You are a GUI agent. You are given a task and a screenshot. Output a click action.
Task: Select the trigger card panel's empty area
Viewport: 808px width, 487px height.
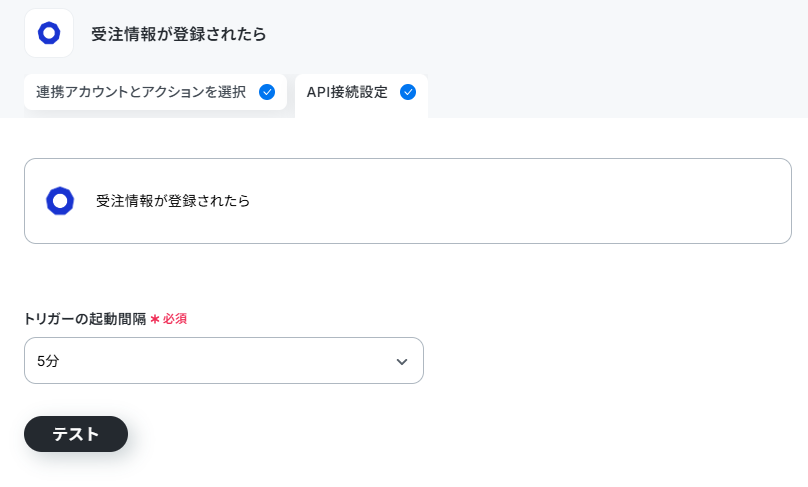click(x=515, y=201)
